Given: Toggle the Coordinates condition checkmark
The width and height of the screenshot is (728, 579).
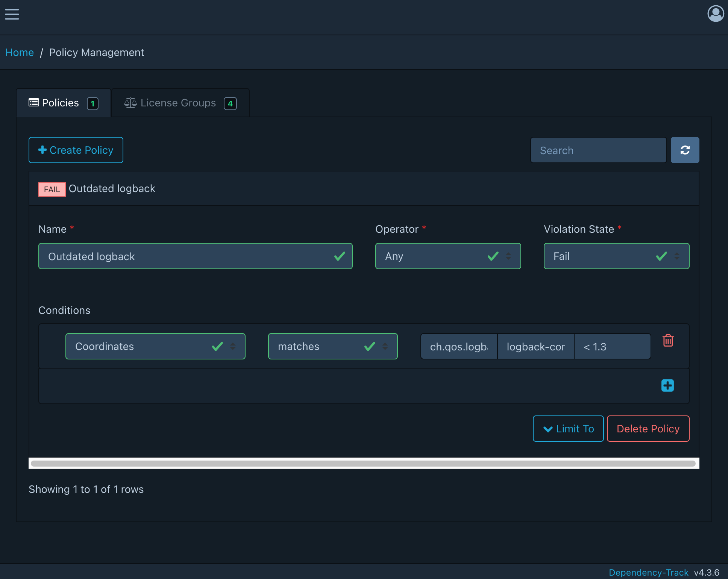Looking at the screenshot, I should 217,346.
